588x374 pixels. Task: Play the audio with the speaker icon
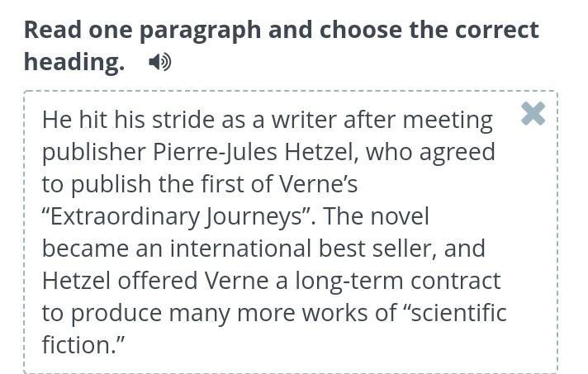[x=159, y=62]
